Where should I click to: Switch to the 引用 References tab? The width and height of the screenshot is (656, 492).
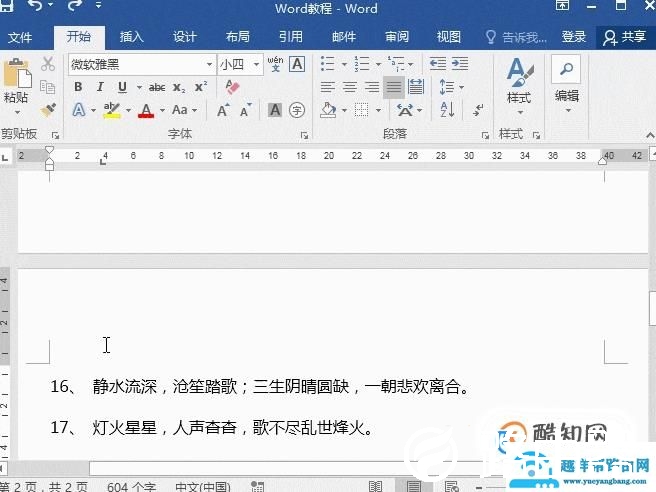point(291,37)
